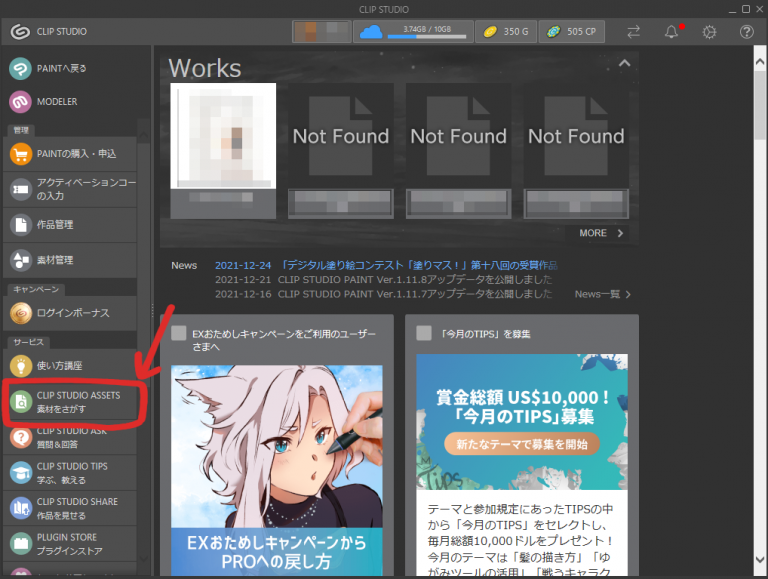Open PAINTの購入・申込 cart icon
This screenshot has width=768, height=579.
21,154
